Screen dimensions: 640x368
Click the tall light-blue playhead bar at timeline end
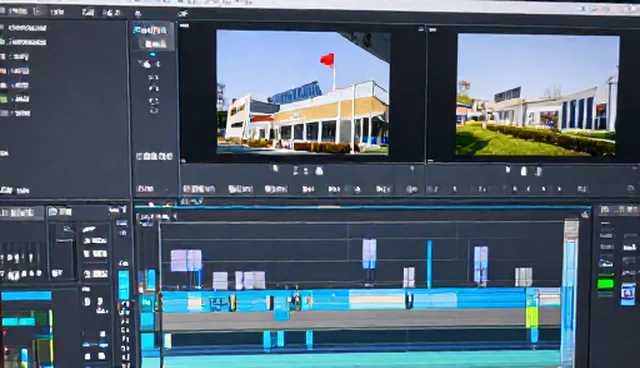(x=569, y=292)
